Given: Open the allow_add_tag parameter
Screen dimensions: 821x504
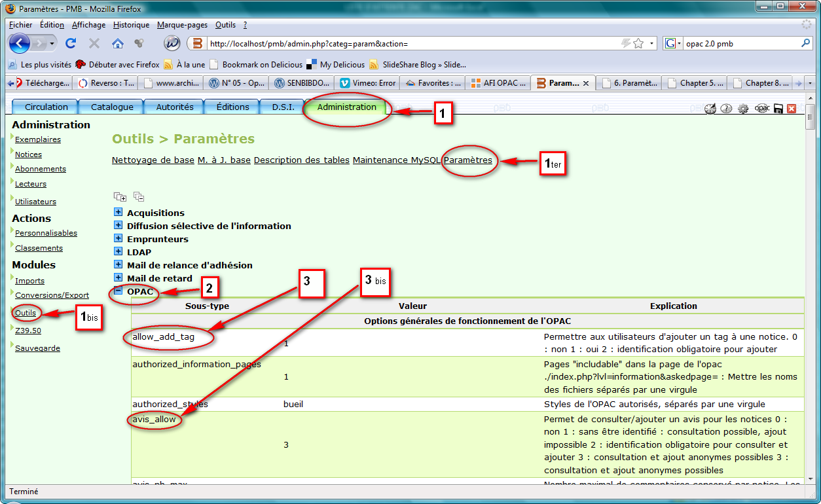Looking at the screenshot, I should point(162,337).
